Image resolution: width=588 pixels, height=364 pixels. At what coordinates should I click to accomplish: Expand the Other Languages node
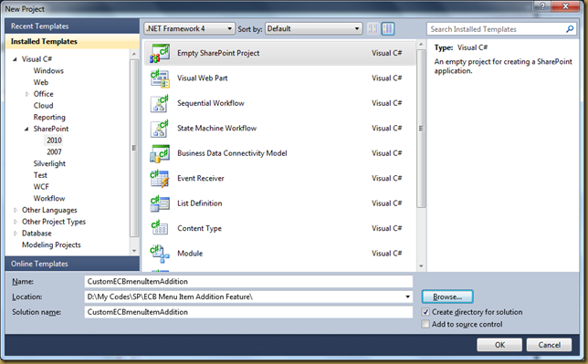point(16,211)
